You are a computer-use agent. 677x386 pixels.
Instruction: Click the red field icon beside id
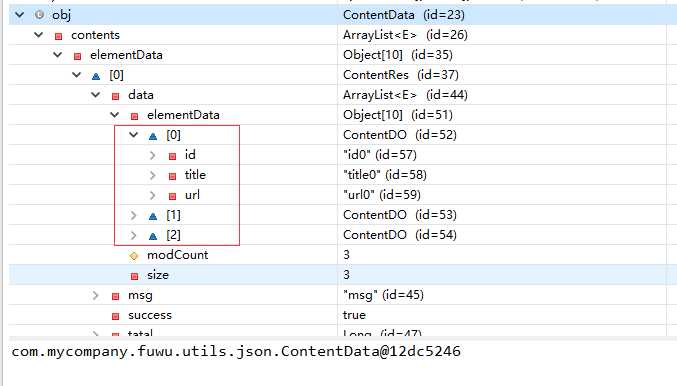[172, 156]
